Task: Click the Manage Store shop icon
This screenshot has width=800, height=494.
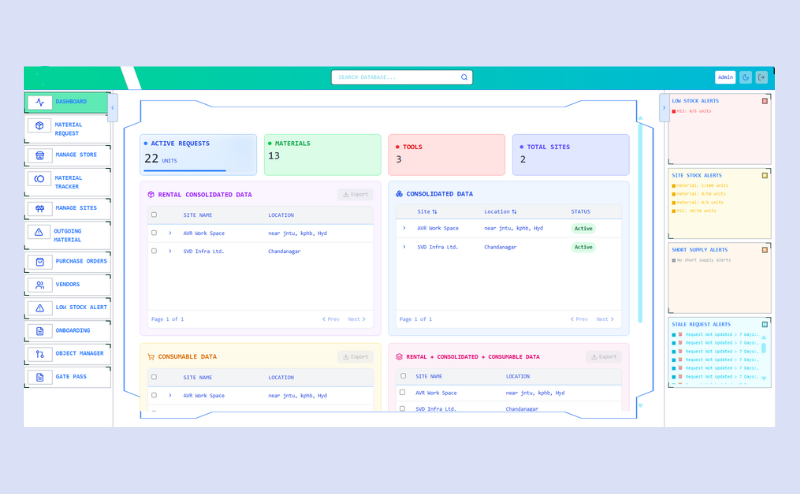Action: coord(40,156)
